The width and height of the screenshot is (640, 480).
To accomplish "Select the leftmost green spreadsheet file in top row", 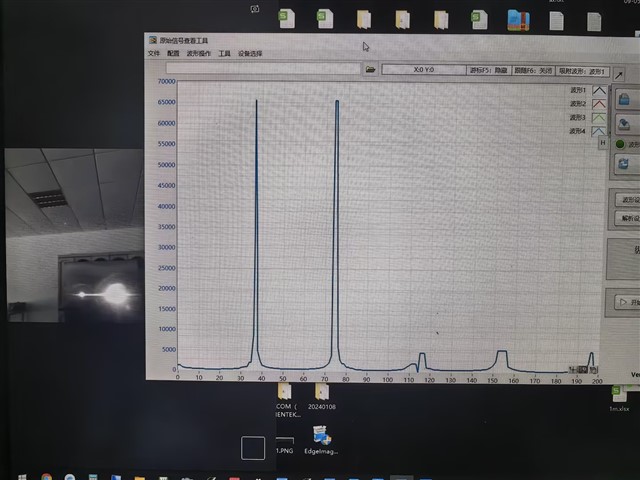I will pos(287,18).
